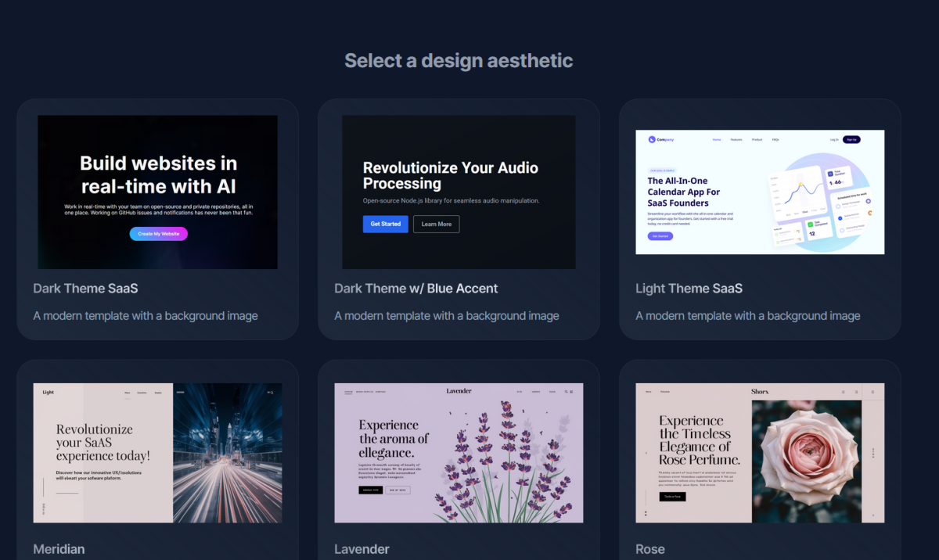
Task: Click the dark Sign Up button
Action: 851,139
